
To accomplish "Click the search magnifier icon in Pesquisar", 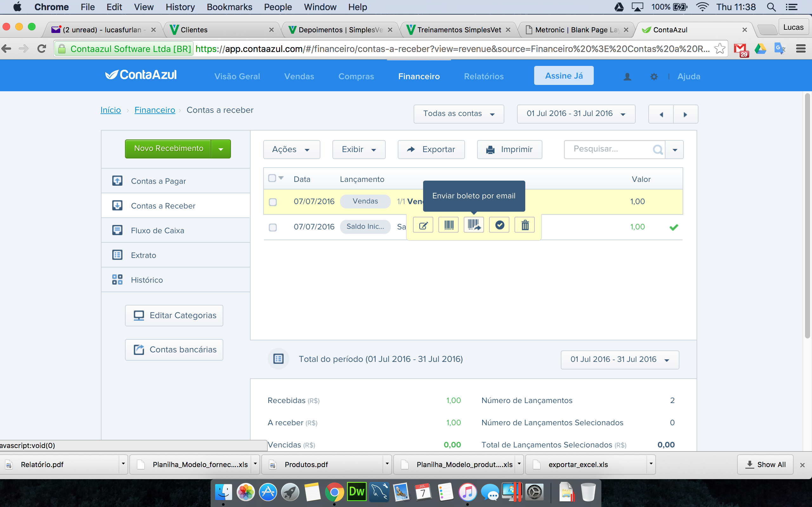I will (x=658, y=150).
